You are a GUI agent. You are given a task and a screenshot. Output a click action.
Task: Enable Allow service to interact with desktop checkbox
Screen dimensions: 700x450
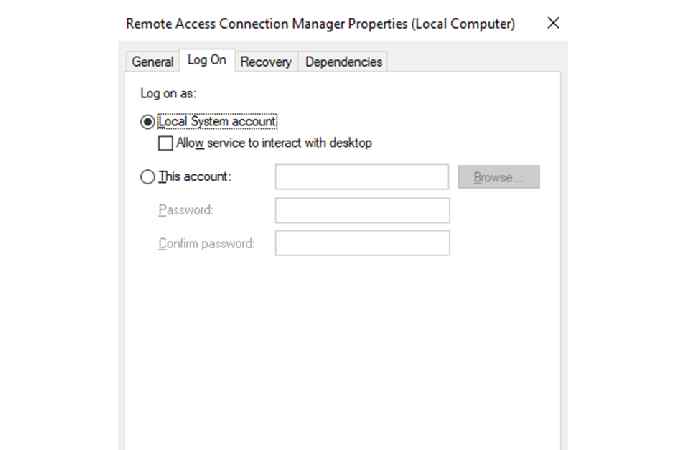[x=166, y=143]
